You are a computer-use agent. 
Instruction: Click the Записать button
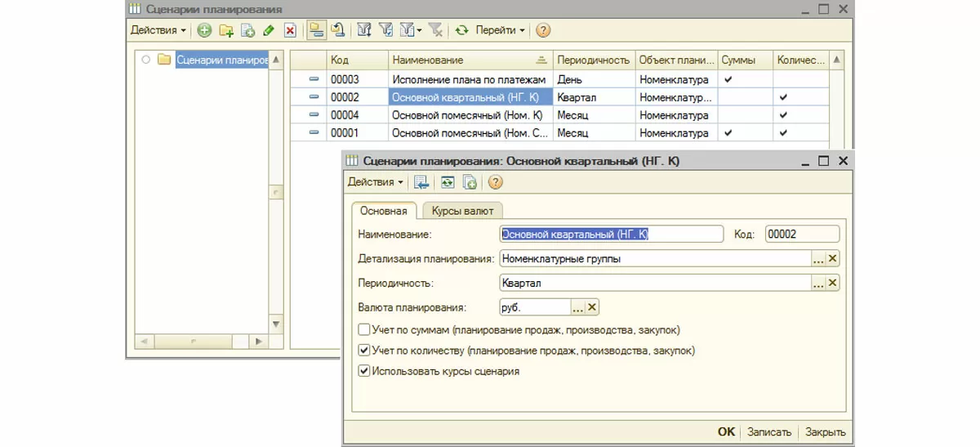click(769, 432)
